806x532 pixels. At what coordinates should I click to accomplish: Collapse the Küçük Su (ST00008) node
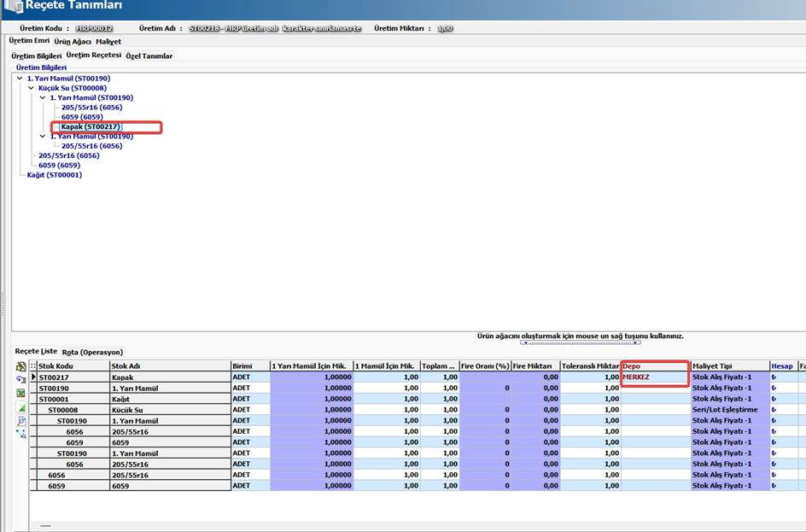coord(31,89)
